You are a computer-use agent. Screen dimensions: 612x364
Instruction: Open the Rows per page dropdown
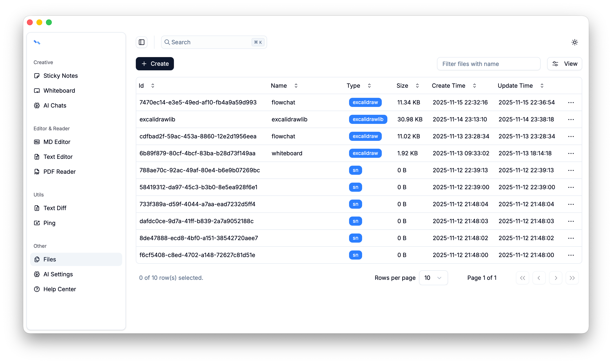click(x=433, y=278)
